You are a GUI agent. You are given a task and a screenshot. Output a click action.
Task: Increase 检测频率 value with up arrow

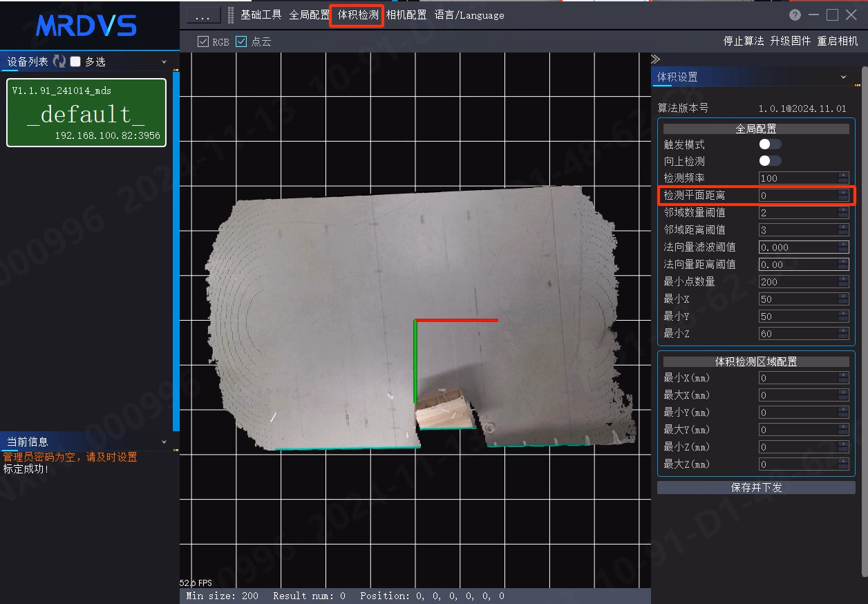843,175
